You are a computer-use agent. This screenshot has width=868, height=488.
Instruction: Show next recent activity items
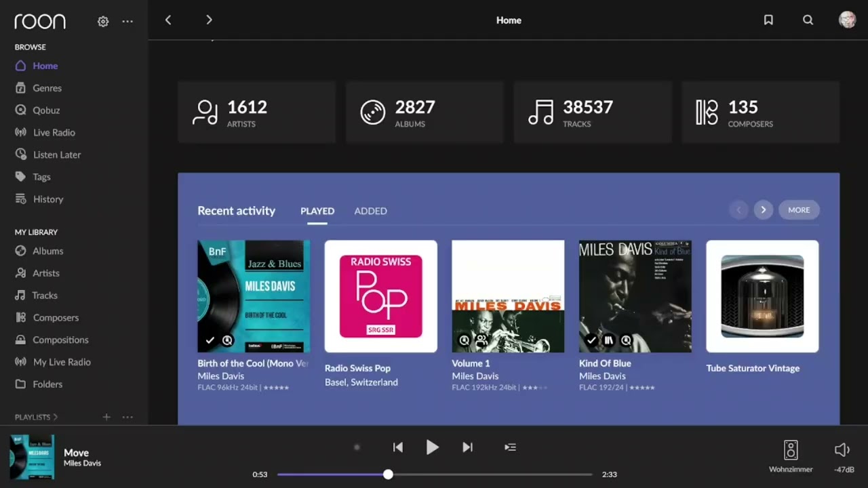pos(764,210)
